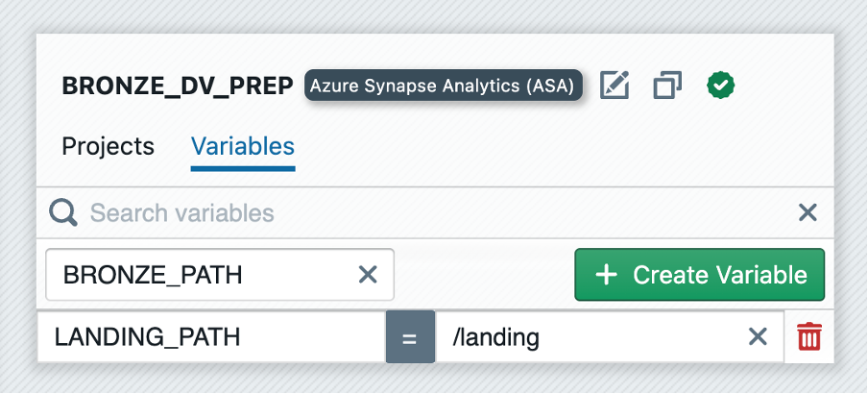This screenshot has height=394, width=868.
Task: Click the plus icon on Create Variable
Action: [x=606, y=275]
